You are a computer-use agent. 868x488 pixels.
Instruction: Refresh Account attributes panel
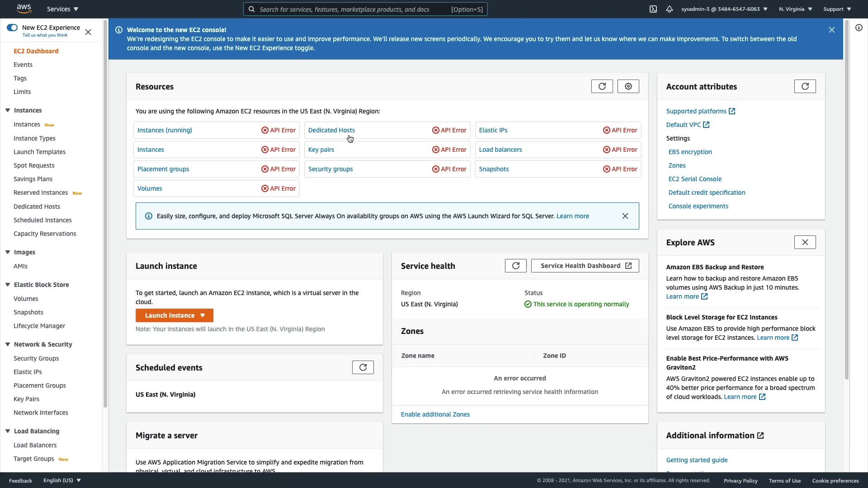(805, 86)
